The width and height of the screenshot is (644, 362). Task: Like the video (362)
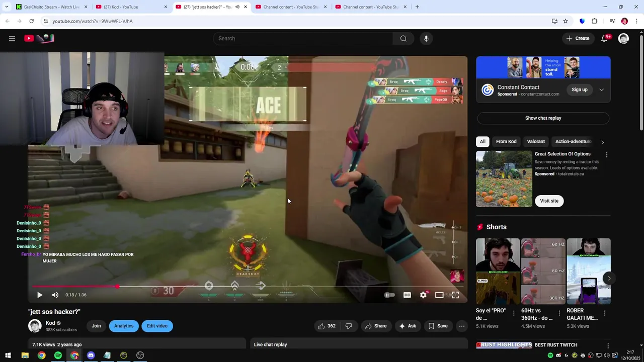click(327, 326)
